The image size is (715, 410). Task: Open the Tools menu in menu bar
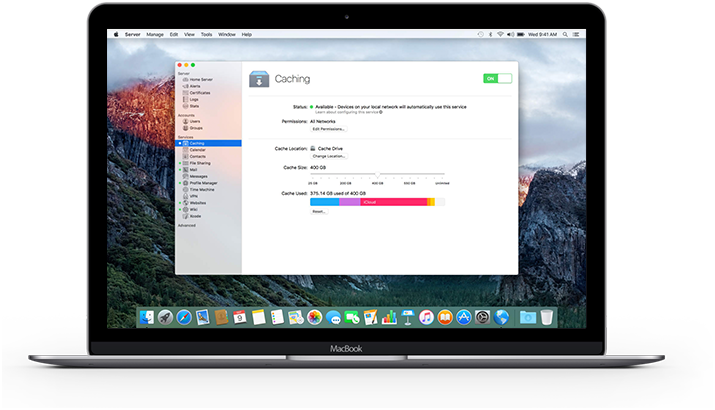click(x=206, y=34)
